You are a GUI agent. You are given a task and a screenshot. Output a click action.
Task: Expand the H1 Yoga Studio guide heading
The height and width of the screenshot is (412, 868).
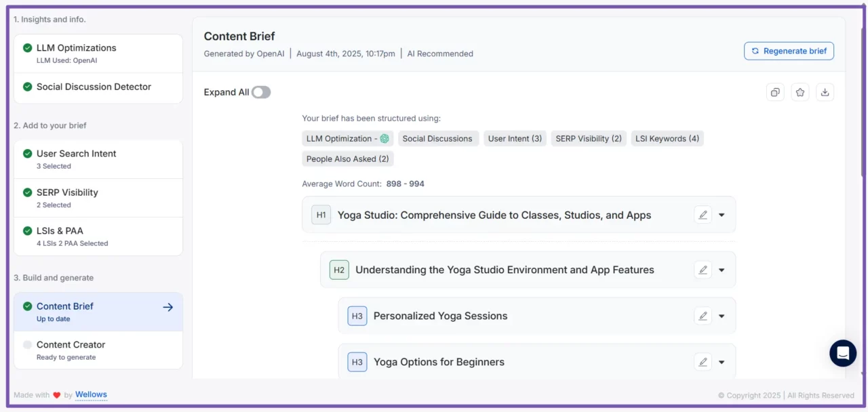coord(722,215)
